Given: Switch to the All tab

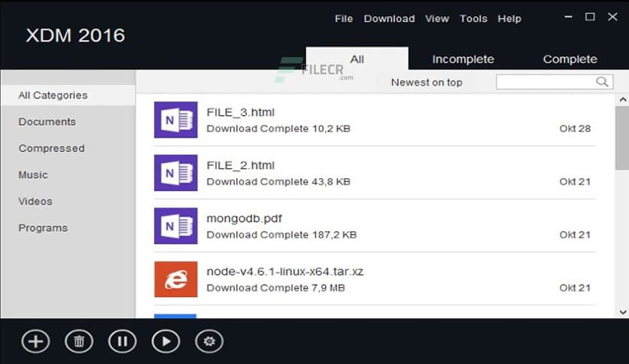Looking at the screenshot, I should (x=357, y=59).
